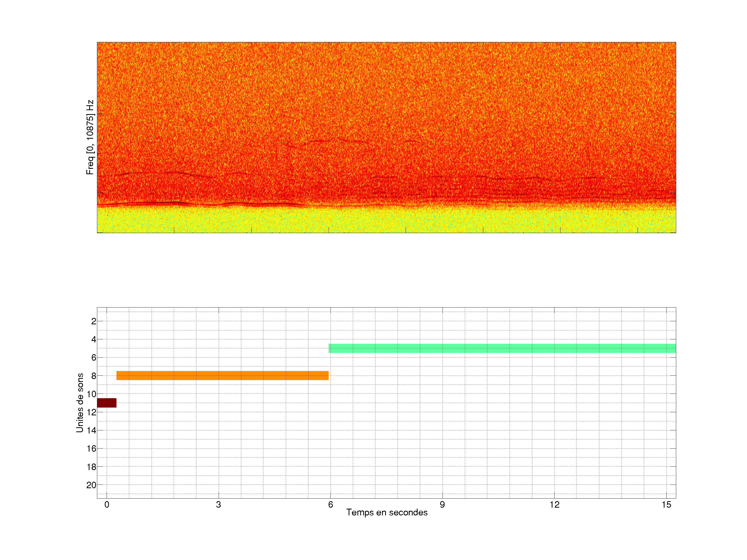
Task: Click y-axis tick label 10
Action: 91,394
